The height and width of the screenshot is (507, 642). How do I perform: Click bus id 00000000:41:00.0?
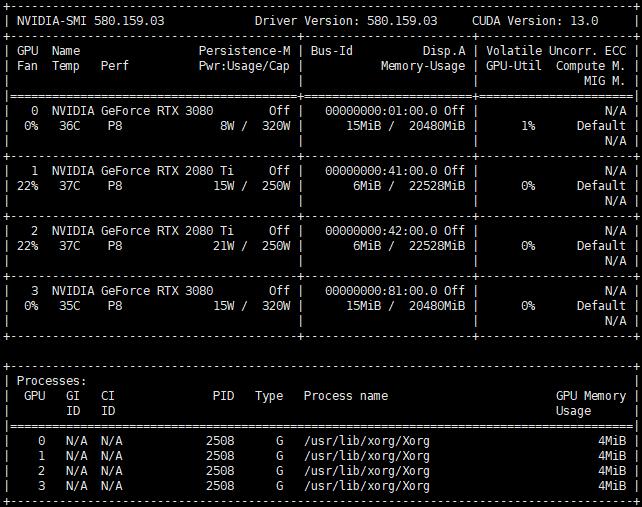click(381, 171)
